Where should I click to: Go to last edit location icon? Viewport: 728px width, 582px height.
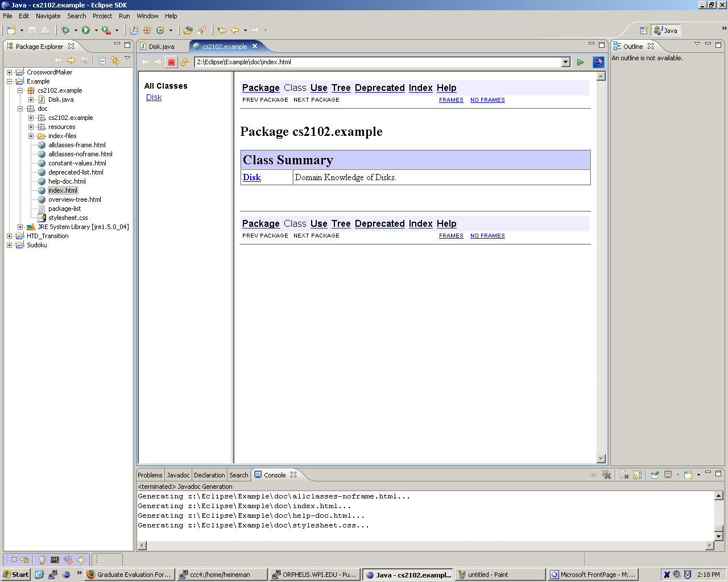click(x=222, y=30)
